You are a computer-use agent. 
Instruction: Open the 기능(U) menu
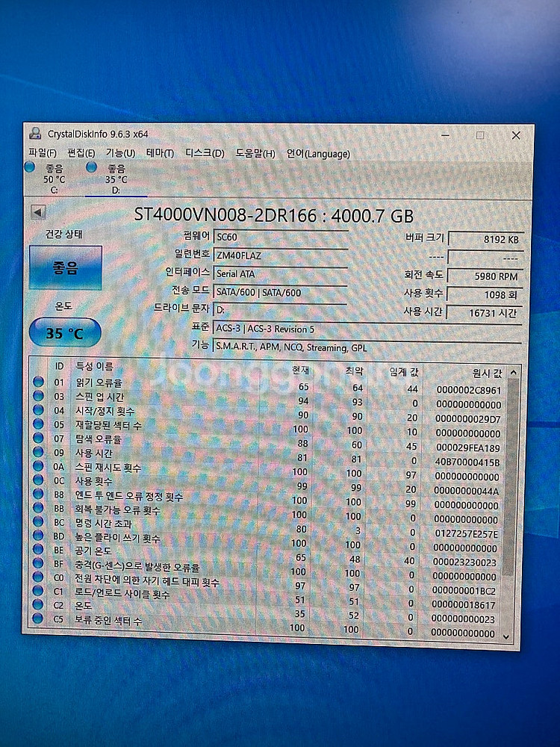[120, 153]
